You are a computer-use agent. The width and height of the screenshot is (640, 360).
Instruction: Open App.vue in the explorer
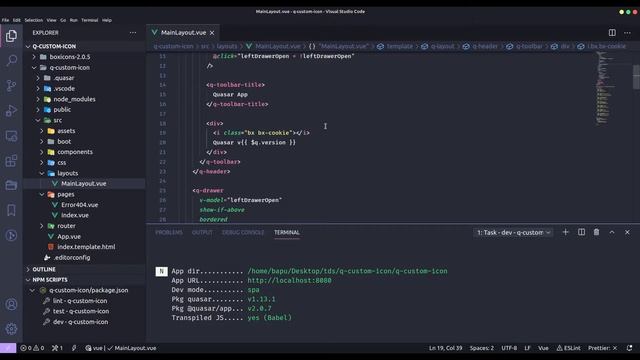[x=69, y=236]
